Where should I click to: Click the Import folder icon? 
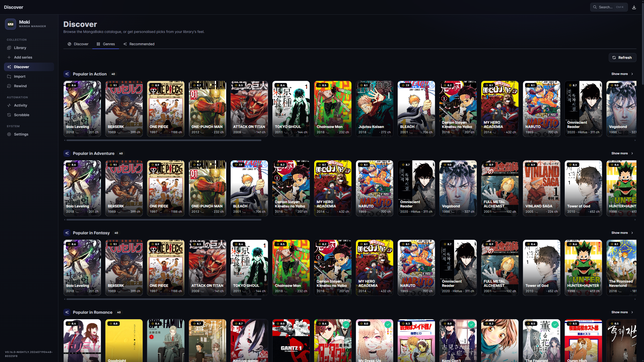point(9,76)
